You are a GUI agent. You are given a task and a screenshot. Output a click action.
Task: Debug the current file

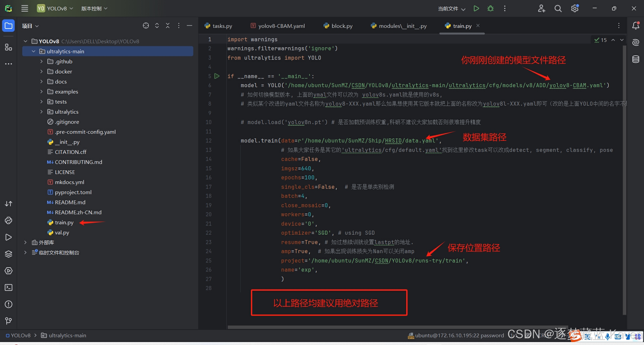tap(490, 8)
